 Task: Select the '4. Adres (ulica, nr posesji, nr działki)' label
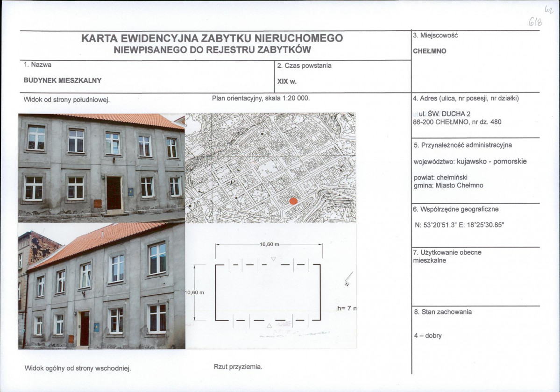(x=466, y=98)
